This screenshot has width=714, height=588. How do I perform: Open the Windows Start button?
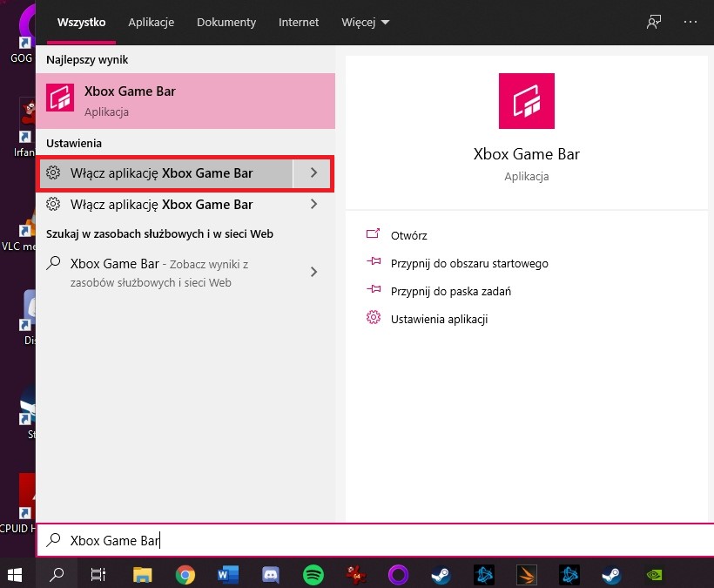[15, 574]
